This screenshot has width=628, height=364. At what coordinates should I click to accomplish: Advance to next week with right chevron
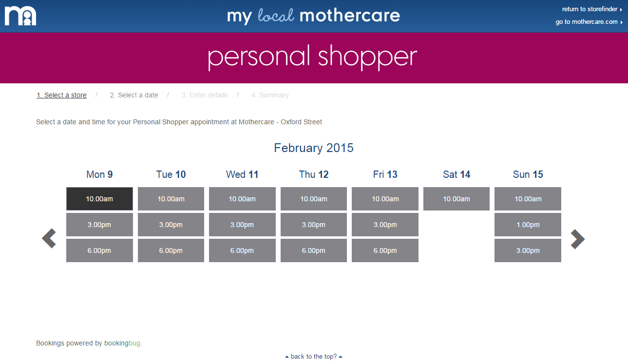pyautogui.click(x=577, y=239)
